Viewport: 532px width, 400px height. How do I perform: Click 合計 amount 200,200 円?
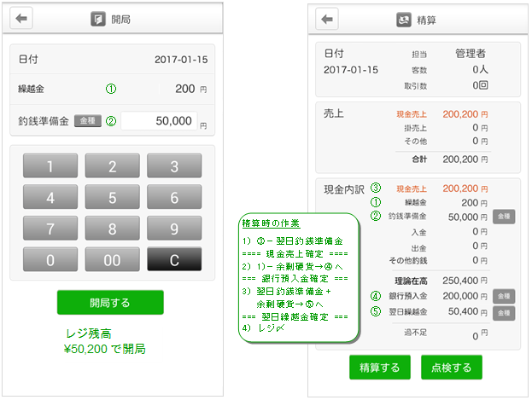465,159
